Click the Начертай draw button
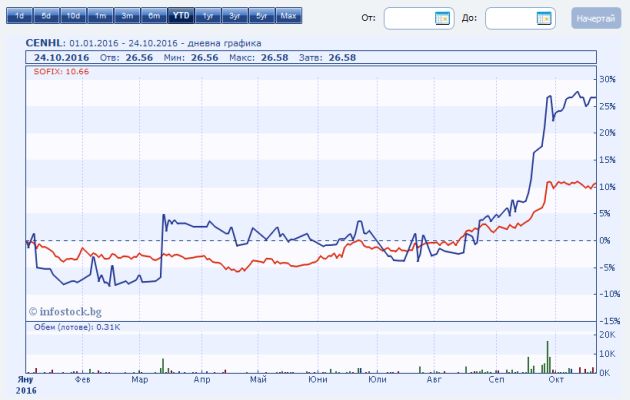 click(x=596, y=18)
